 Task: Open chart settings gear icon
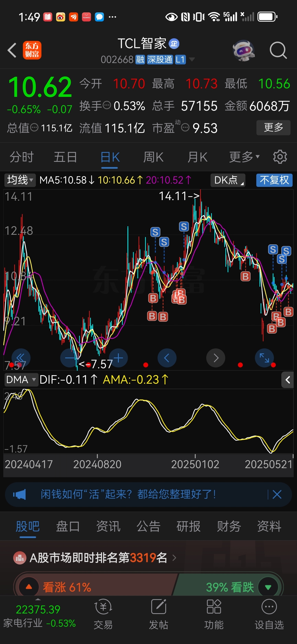point(280,157)
